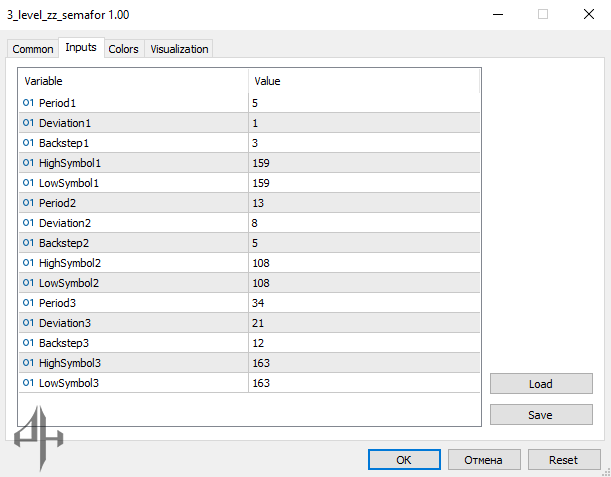Click the Отмена cancel button
The height and width of the screenshot is (477, 611).
coord(484,460)
